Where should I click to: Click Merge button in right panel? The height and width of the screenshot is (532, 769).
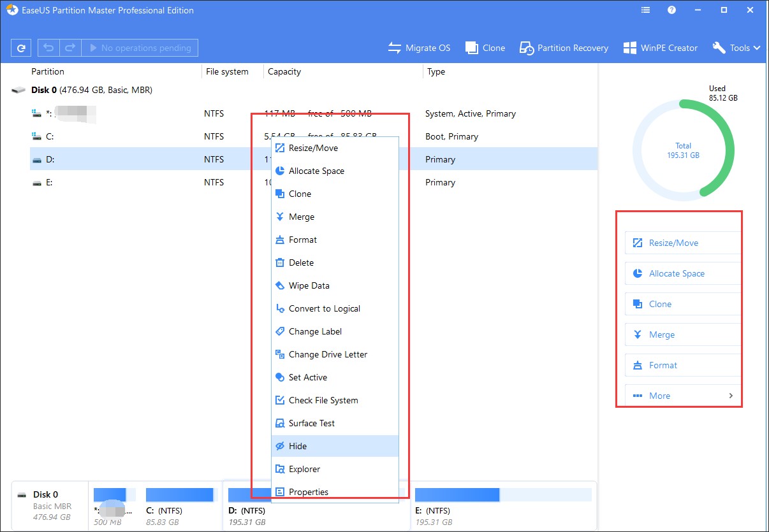[x=682, y=334]
